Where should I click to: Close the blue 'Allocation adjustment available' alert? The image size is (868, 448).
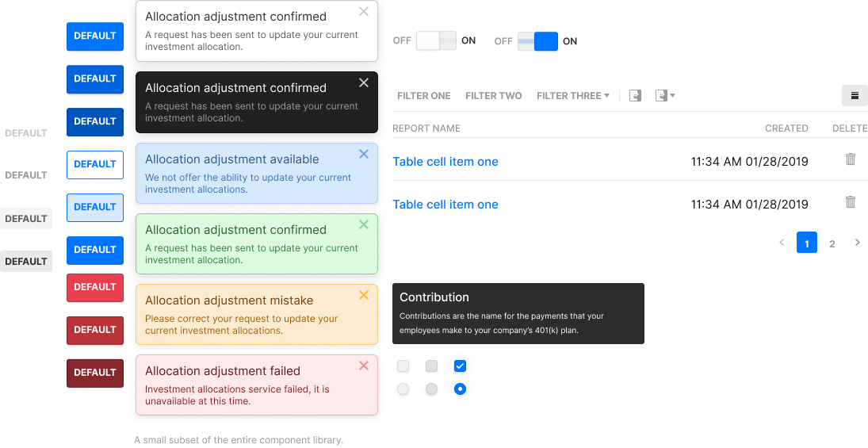pos(364,155)
